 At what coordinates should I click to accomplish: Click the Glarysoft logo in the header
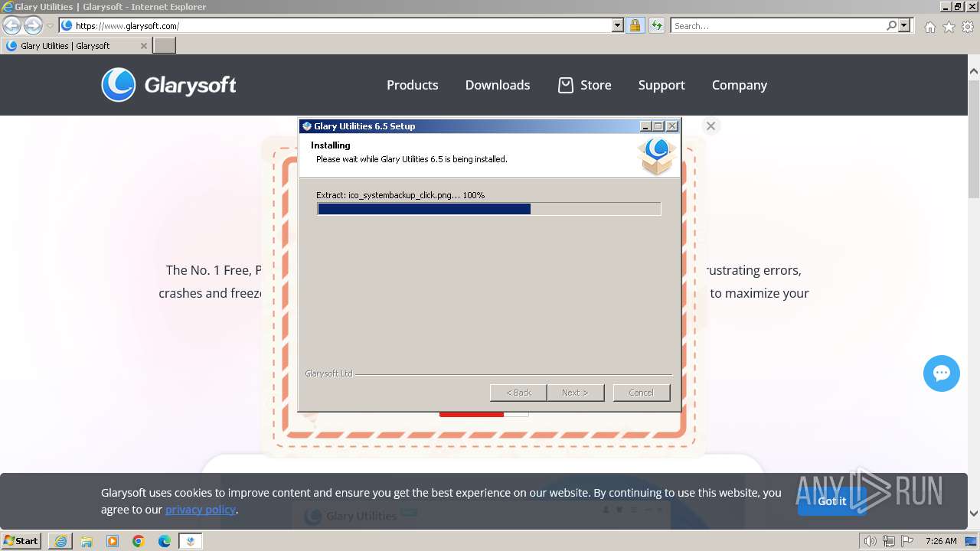click(168, 85)
